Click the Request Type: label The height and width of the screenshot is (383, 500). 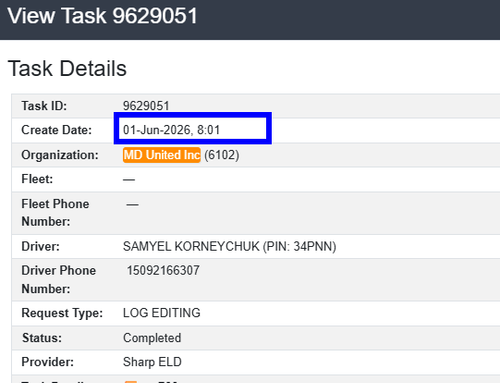pyautogui.click(x=62, y=313)
